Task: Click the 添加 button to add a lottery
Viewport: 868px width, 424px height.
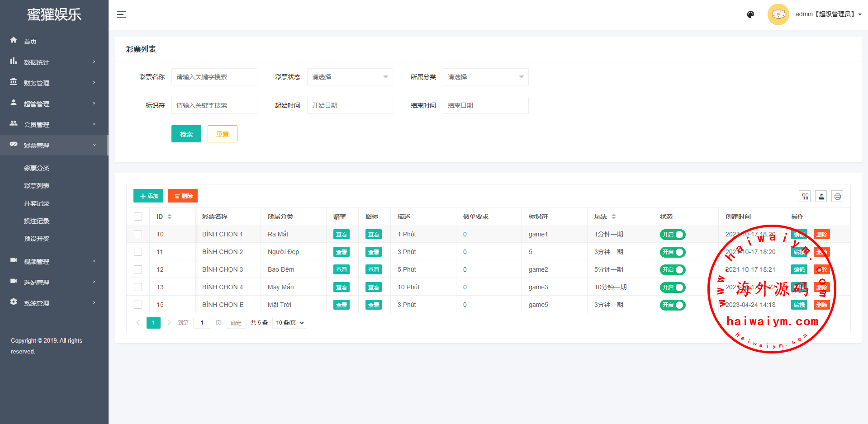Action: 148,196
